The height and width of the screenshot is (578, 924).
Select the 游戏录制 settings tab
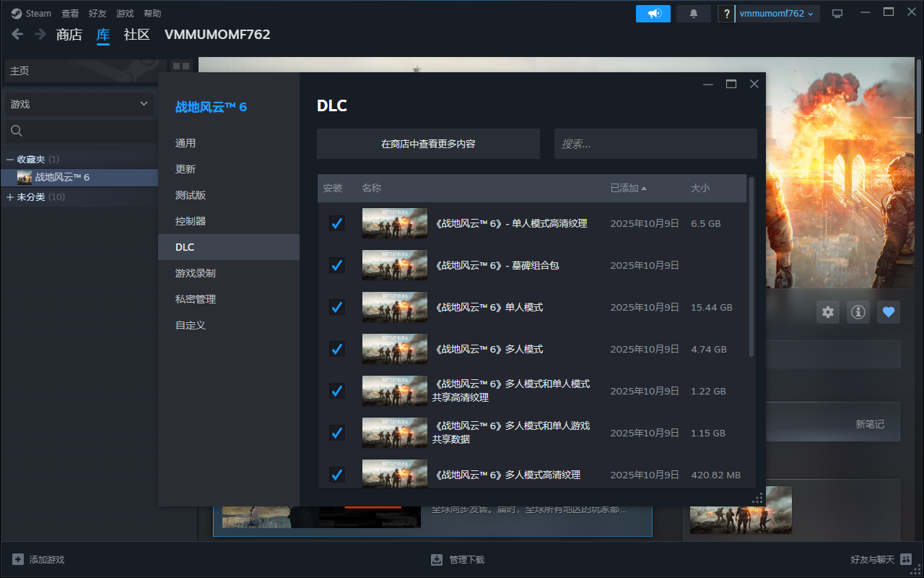(196, 273)
